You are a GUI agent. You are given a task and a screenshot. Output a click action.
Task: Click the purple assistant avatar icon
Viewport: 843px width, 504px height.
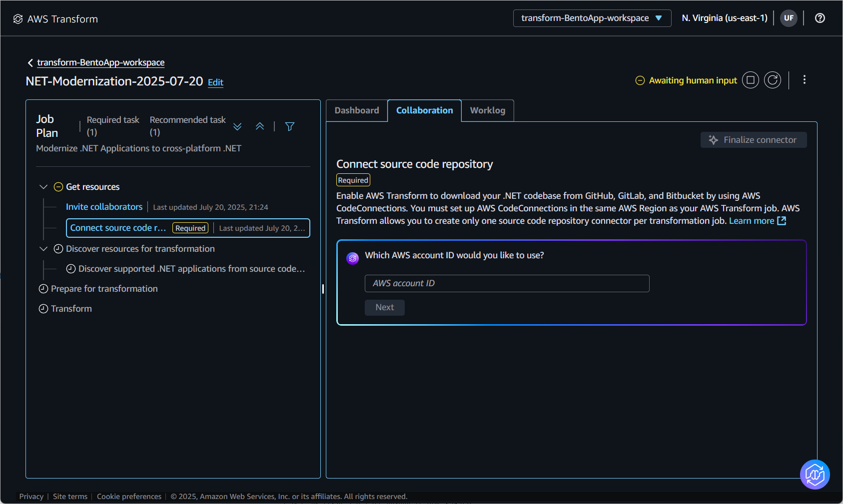[x=353, y=258]
